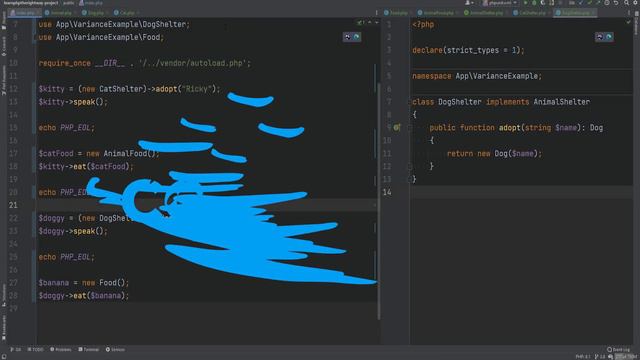Toggle the tool window bars corner icon
Viewport: 640px width, 360px height.
4,357
